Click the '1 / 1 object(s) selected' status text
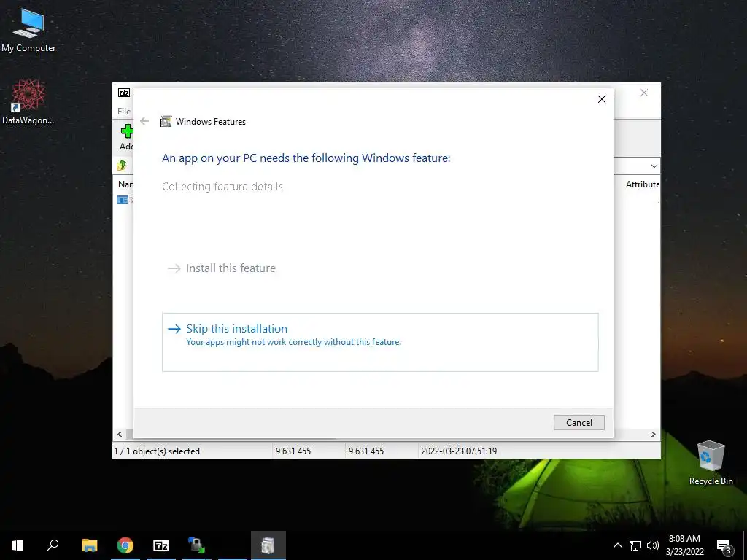This screenshot has width=747, height=560. point(157,451)
